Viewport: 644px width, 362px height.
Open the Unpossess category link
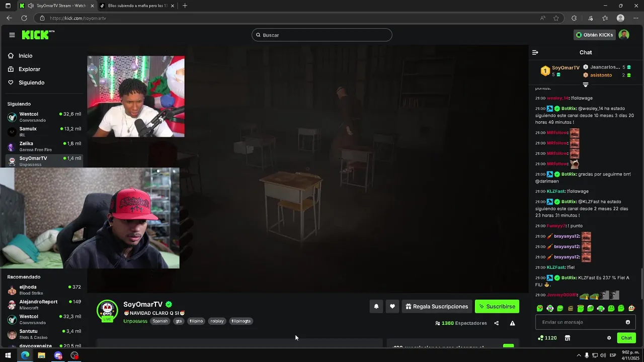tap(135, 321)
